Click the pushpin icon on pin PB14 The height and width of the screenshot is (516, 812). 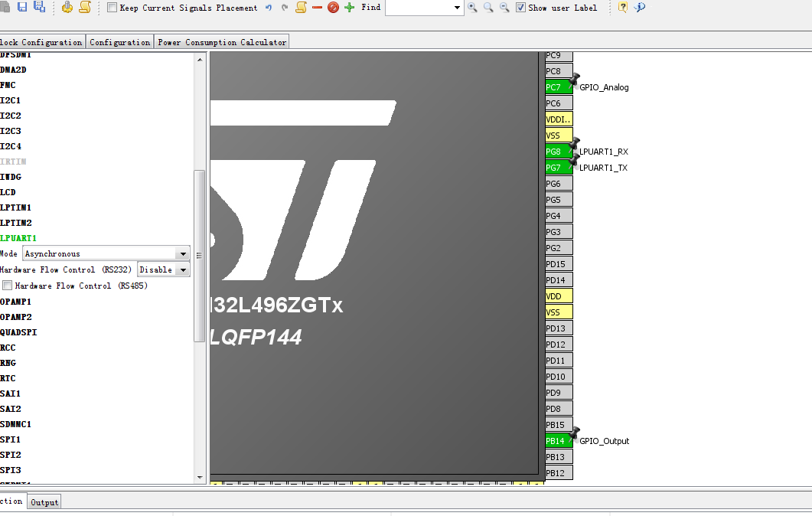click(574, 433)
